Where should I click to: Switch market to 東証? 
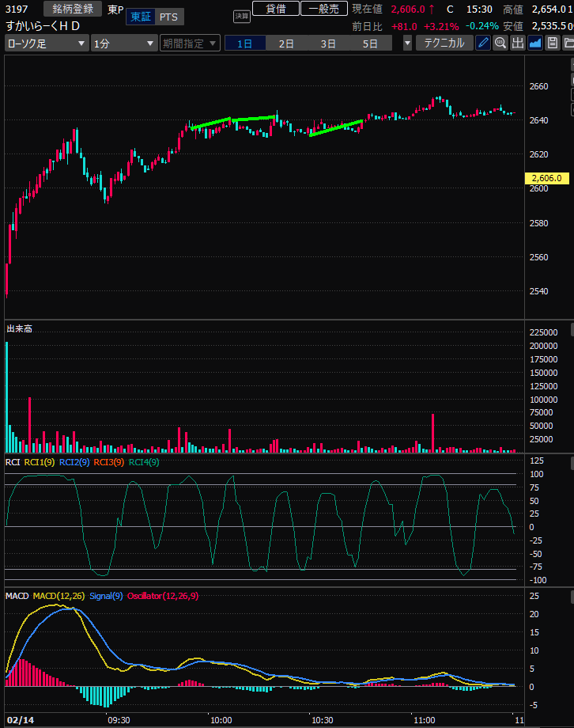[140, 17]
